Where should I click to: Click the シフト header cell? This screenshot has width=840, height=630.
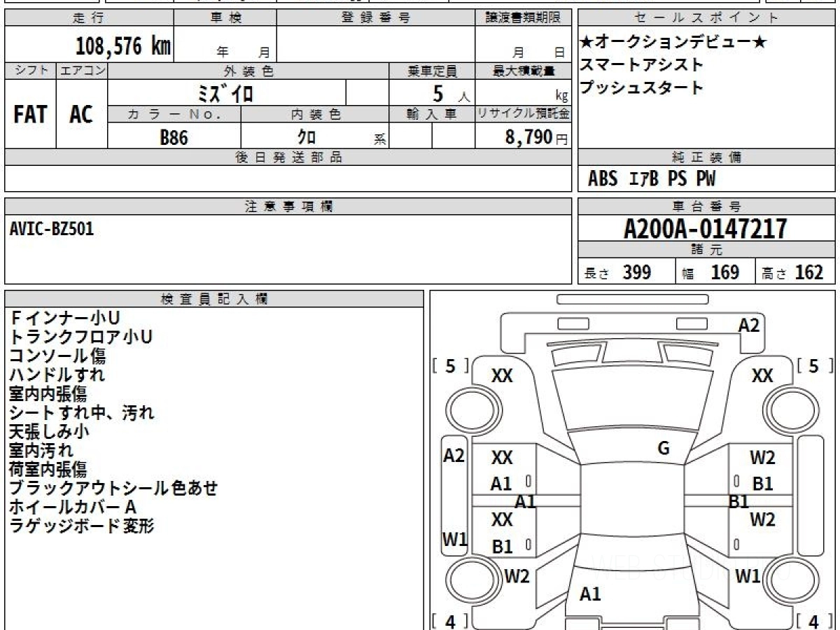tap(30, 71)
